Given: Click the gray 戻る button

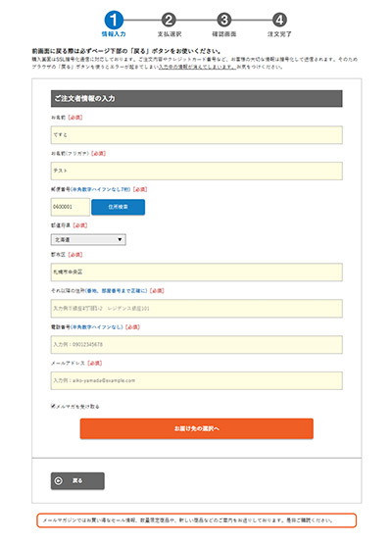Looking at the screenshot, I should pos(77,481).
